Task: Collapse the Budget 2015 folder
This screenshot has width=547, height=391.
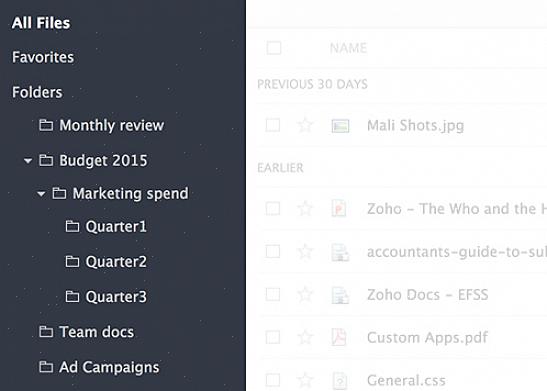Action: [x=28, y=161]
